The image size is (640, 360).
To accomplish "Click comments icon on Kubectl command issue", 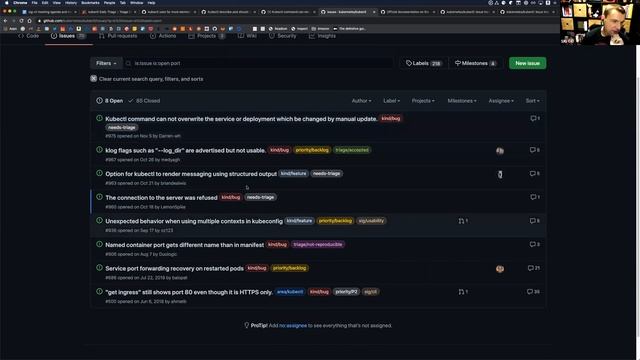I will [x=535, y=118].
